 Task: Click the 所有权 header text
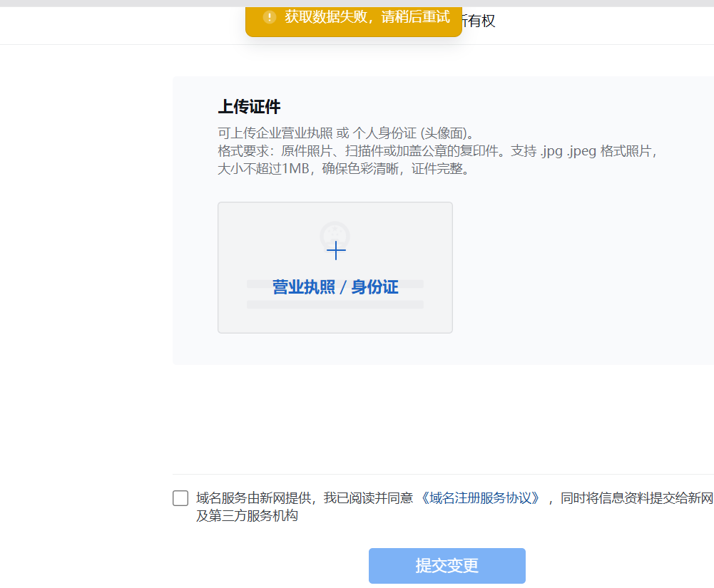coord(479,21)
